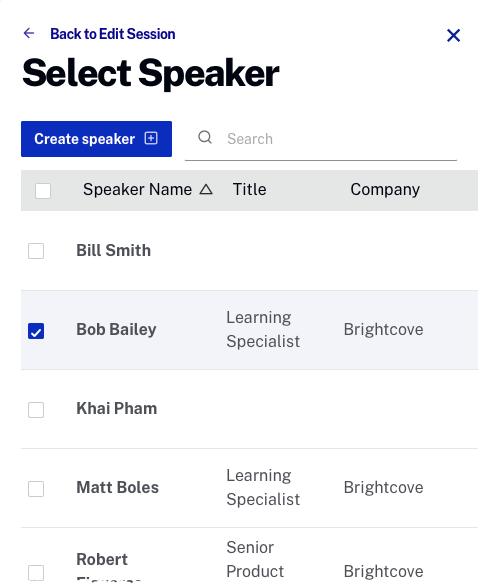
Task: Open Back to Edit Session link
Action: 113,34
